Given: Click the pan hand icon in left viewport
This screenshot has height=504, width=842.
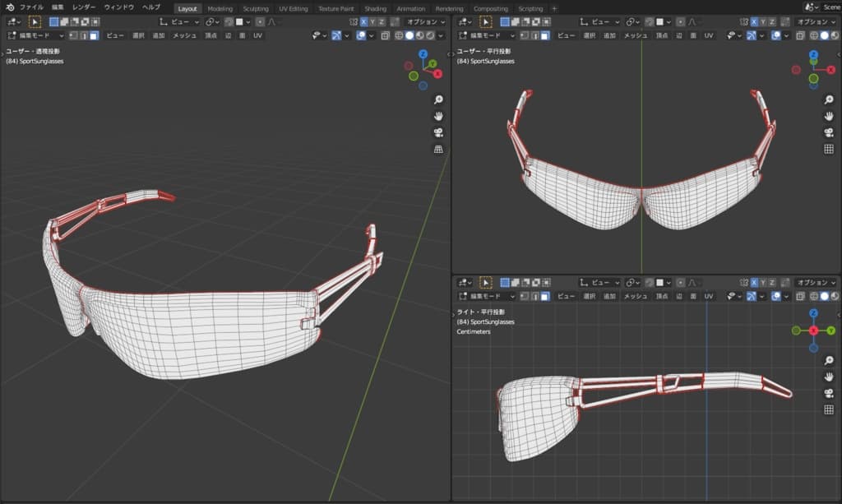Looking at the screenshot, I should tap(438, 116).
